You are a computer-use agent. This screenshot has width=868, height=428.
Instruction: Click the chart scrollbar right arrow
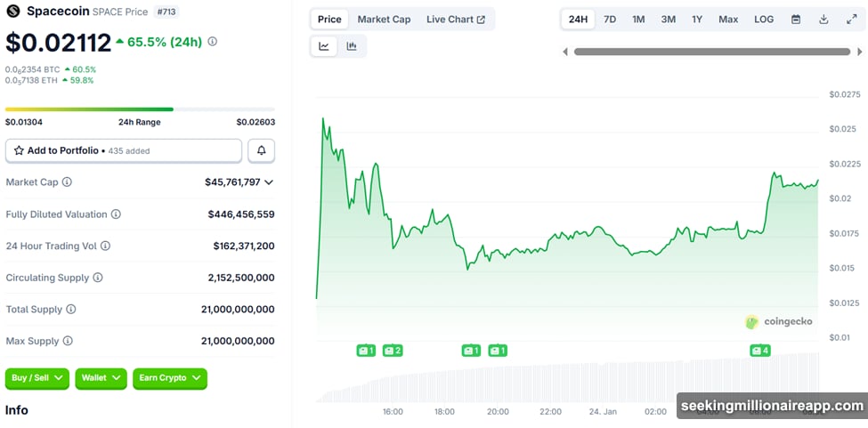pyautogui.click(x=860, y=52)
